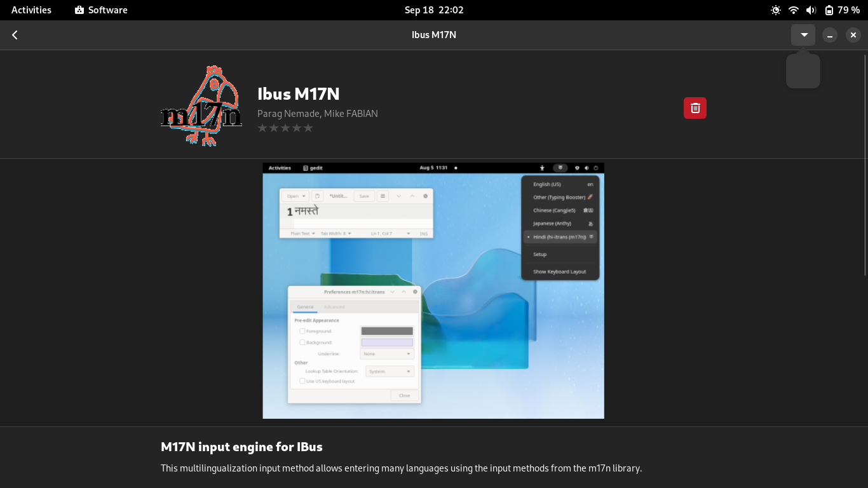
Task: Go back using the header arrow
Action: click(x=15, y=35)
